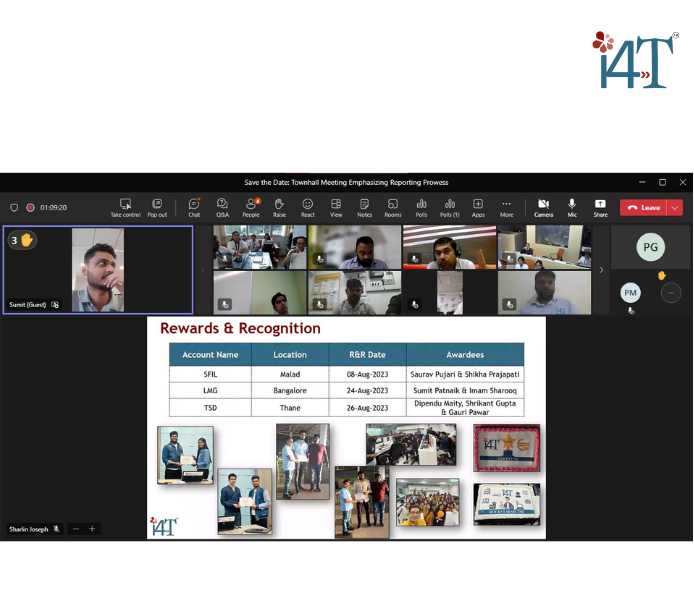Click the 08-Aug-2023 date cell
The height and width of the screenshot is (602, 694).
367,374
